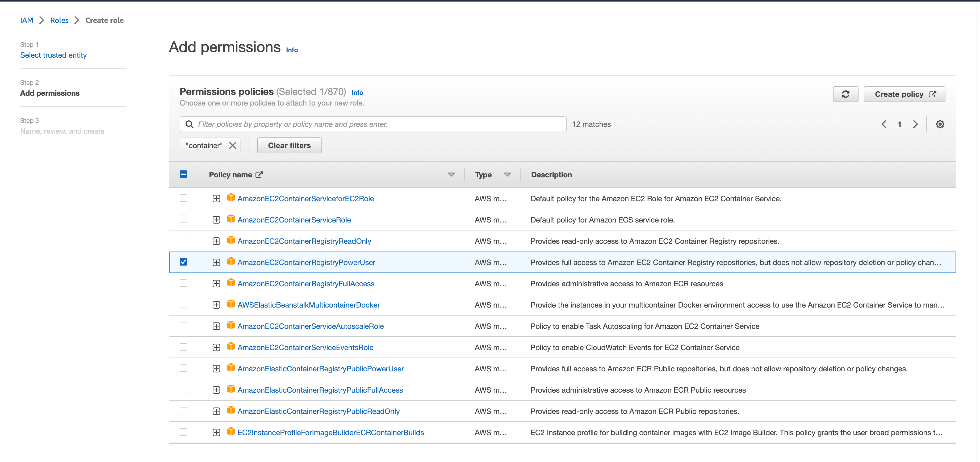Image resolution: width=980 pixels, height=462 pixels.
Task: Click the Description column header
Action: click(x=551, y=175)
